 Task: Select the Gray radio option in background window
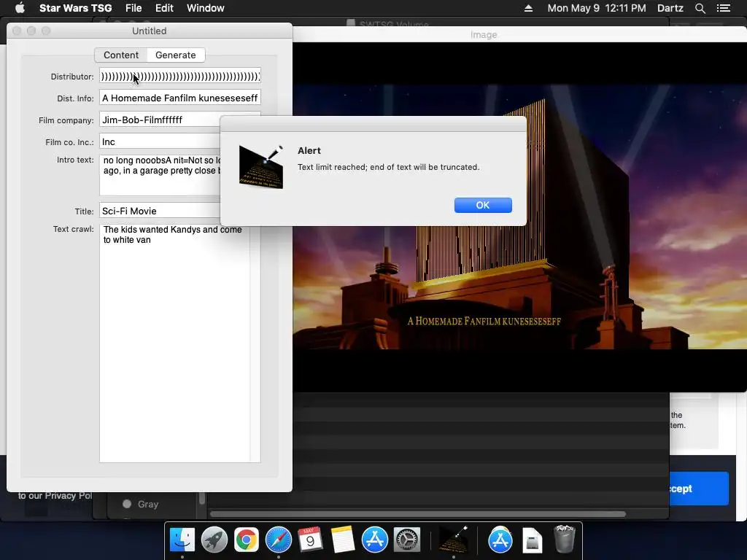coord(127,504)
